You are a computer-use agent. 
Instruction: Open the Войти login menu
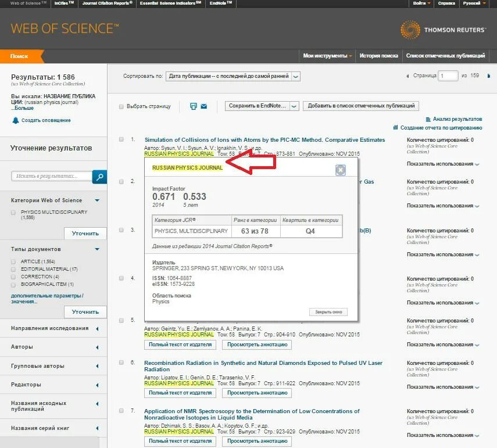[421, 3]
